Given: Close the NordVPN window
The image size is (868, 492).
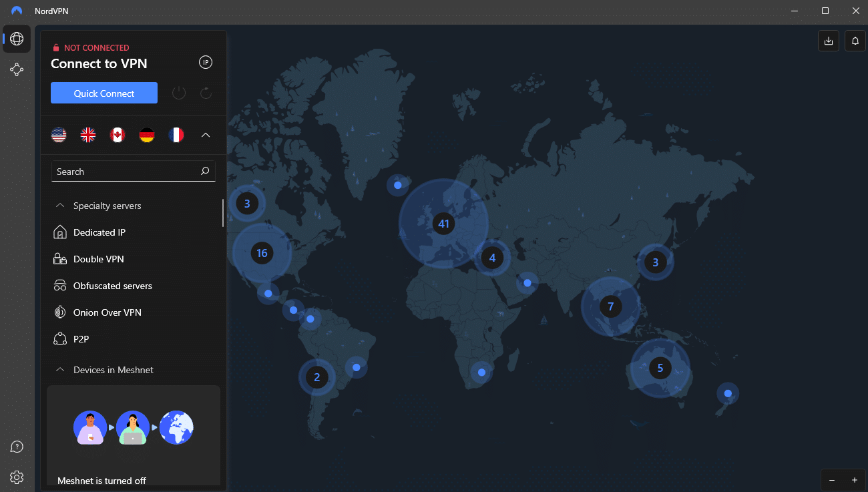Looking at the screenshot, I should 856,11.
